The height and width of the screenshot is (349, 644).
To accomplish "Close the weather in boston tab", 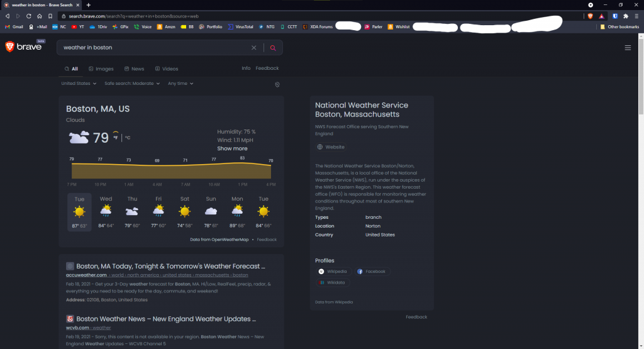I will click(x=78, y=5).
